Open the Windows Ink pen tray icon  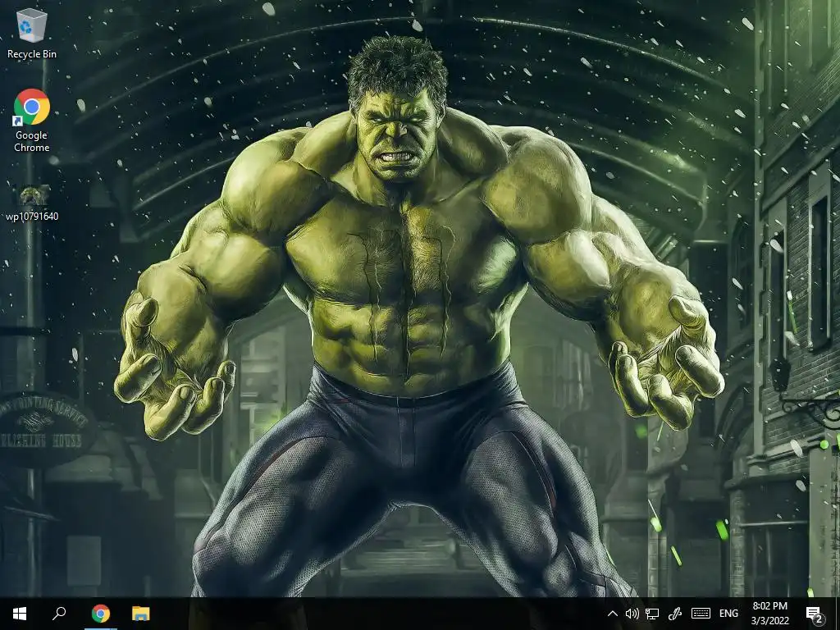pos(674,614)
